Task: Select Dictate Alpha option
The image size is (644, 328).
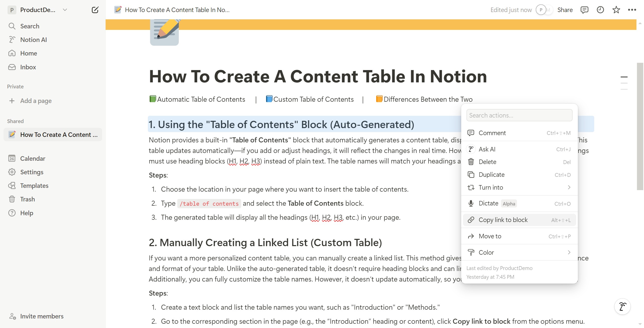Action: pos(519,203)
